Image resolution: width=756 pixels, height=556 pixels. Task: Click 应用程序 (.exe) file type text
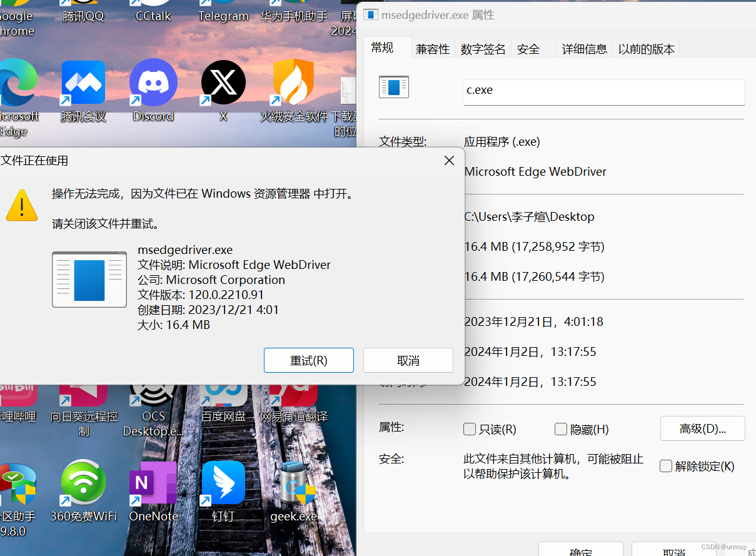coord(501,142)
